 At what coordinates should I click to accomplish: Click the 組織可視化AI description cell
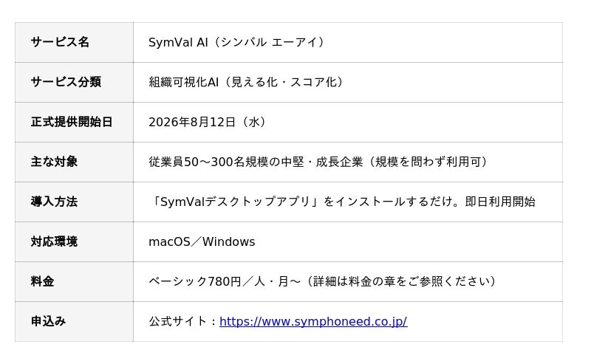click(x=348, y=82)
